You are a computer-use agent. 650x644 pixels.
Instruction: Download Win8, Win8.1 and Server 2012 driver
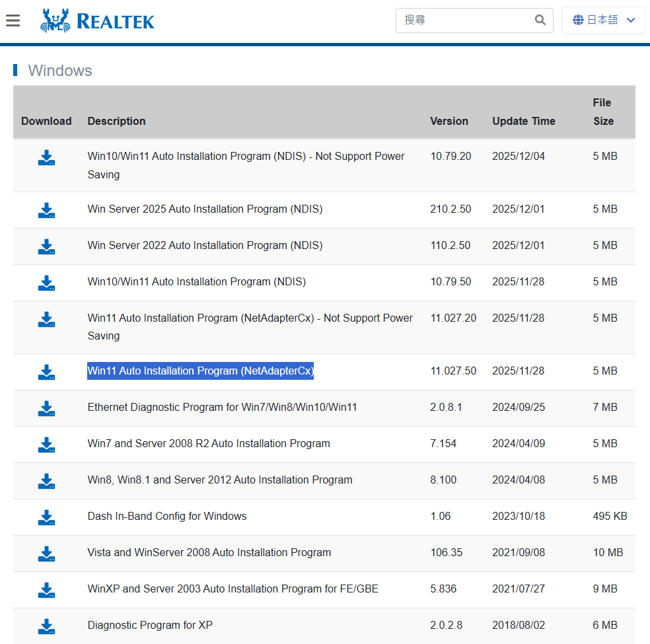(x=46, y=481)
